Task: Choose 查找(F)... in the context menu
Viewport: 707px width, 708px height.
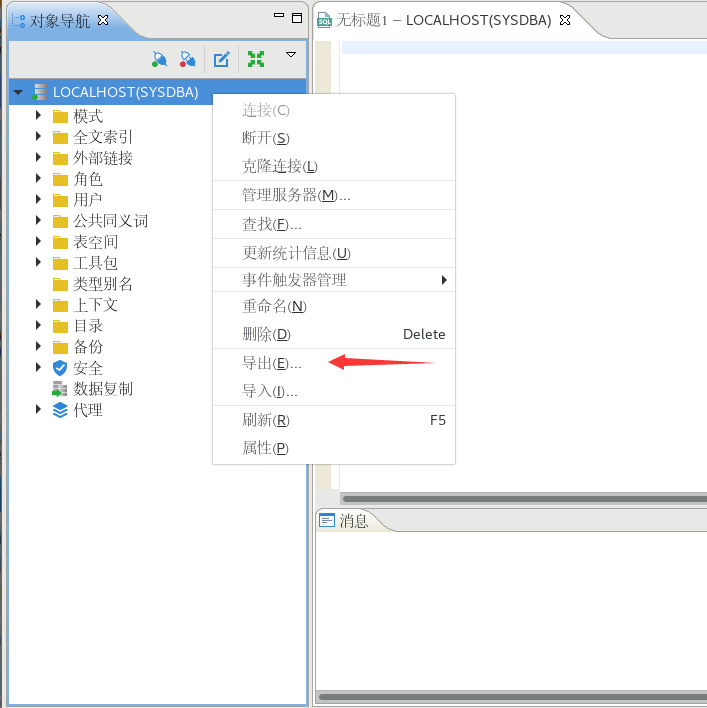Action: [334, 224]
